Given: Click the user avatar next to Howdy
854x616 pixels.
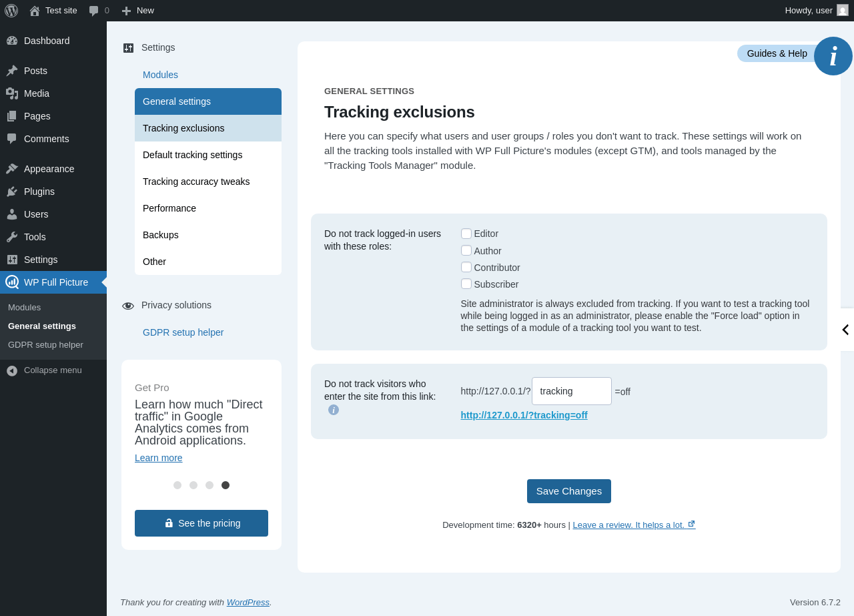Looking at the screenshot, I should (843, 10).
